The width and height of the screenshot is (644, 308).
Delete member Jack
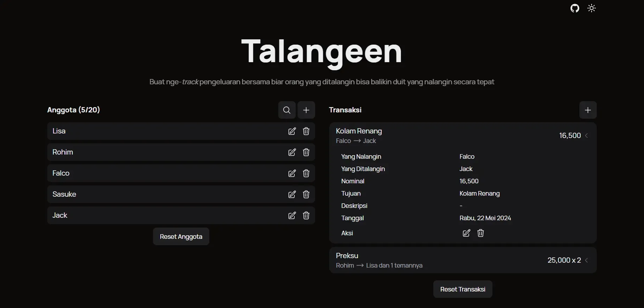pyautogui.click(x=306, y=215)
